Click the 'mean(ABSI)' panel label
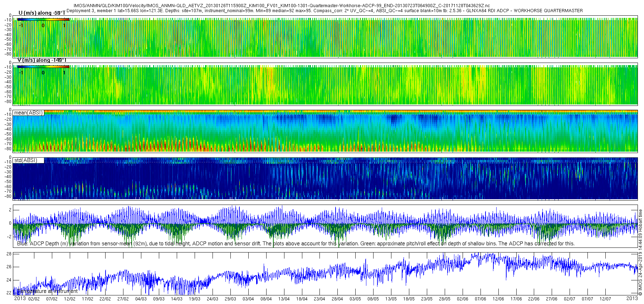The image size is (644, 304). tap(29, 113)
